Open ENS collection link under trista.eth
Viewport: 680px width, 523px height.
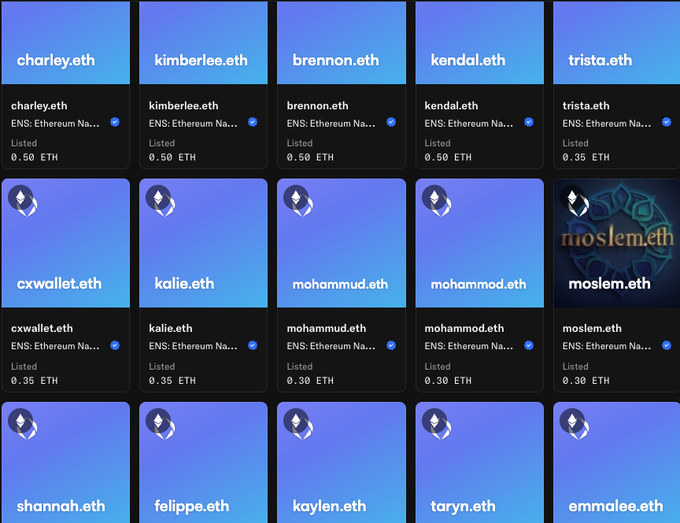tap(607, 124)
